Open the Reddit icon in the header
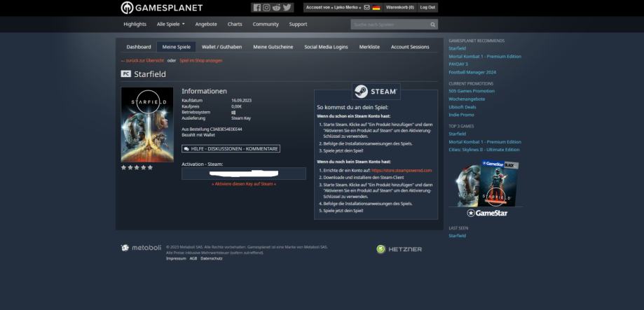 [276, 8]
